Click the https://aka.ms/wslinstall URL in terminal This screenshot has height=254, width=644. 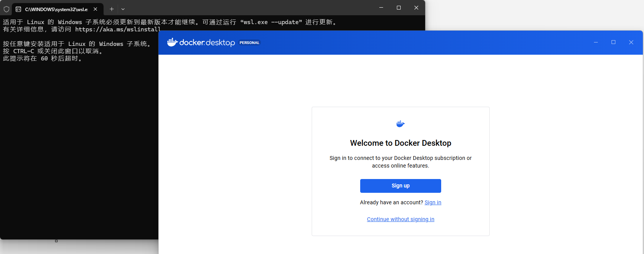[118, 29]
